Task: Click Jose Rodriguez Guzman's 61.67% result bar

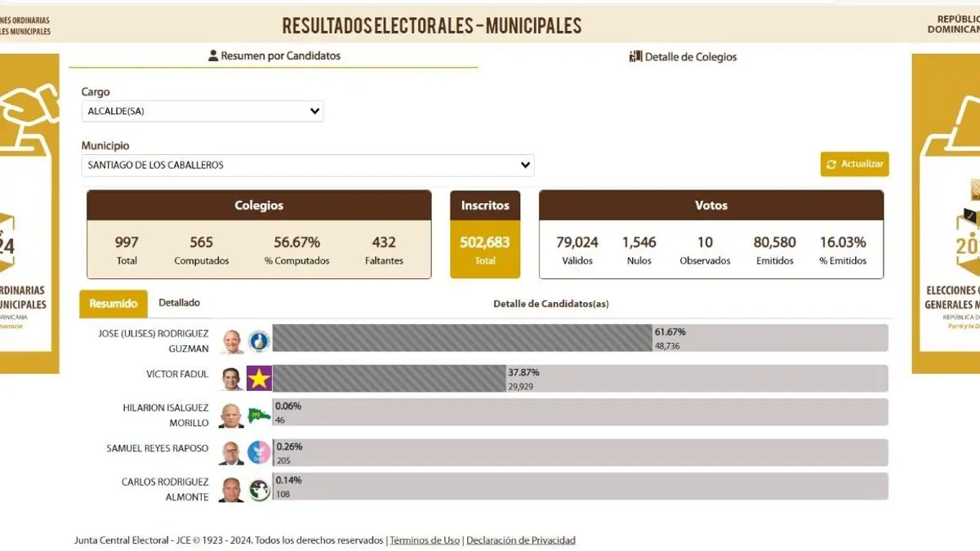Action: click(x=461, y=338)
